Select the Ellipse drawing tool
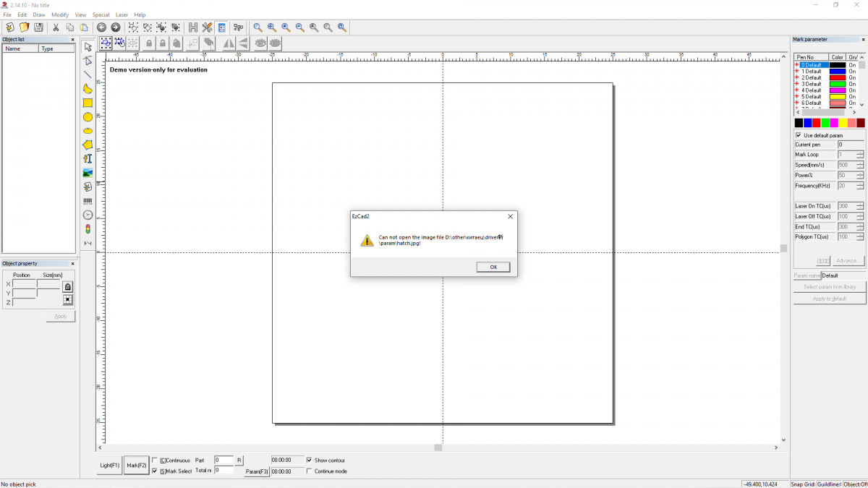 (88, 131)
